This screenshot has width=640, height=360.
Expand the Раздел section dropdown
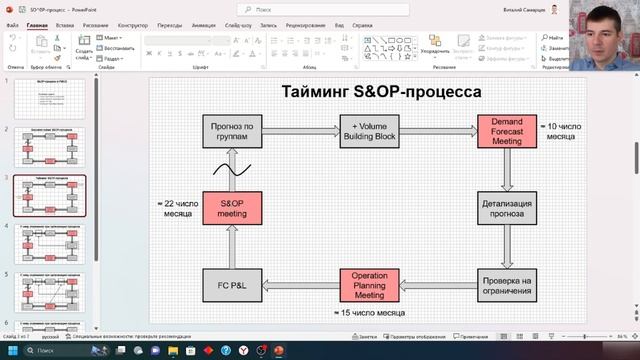(x=110, y=59)
